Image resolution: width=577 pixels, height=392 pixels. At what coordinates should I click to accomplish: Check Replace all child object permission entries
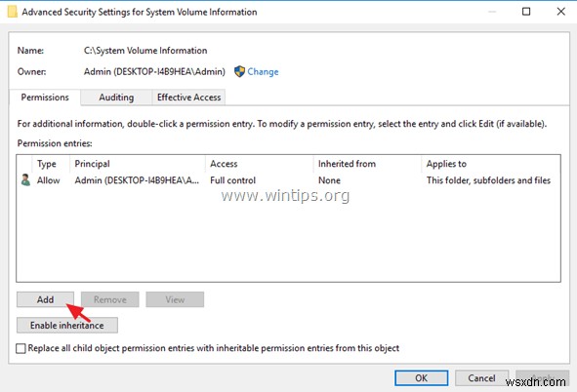pyautogui.click(x=21, y=348)
